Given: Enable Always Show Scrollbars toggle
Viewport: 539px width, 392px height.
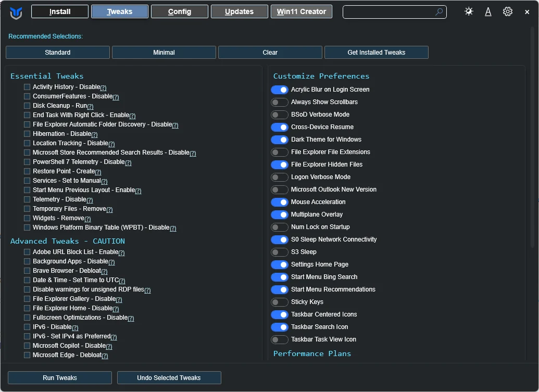Looking at the screenshot, I should point(280,102).
